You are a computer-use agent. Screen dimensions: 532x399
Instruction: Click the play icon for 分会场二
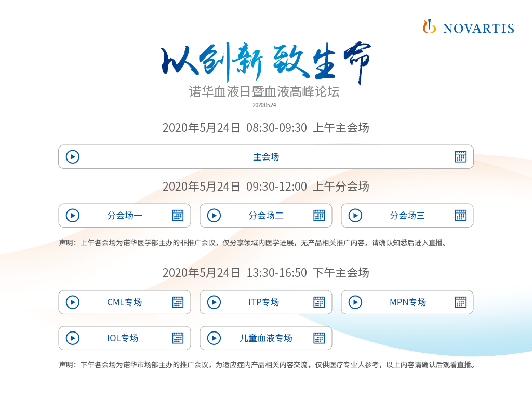pos(214,216)
